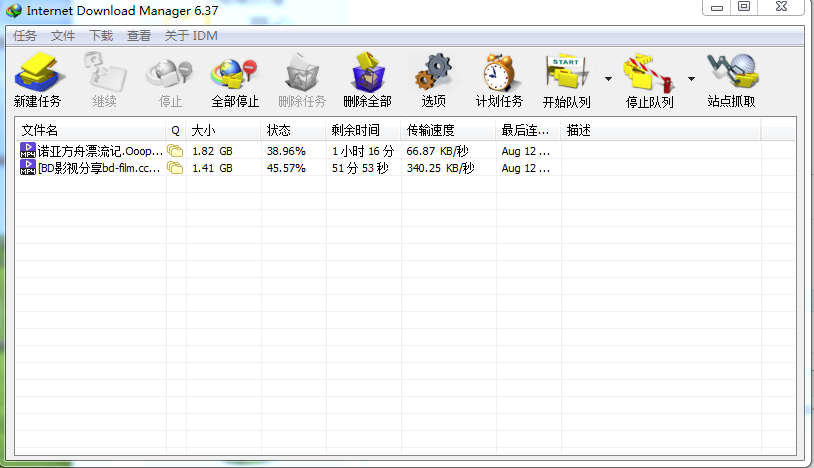The image size is (814, 468).
Task: Click the 全部停止 (stop all) icon
Action: click(x=235, y=74)
